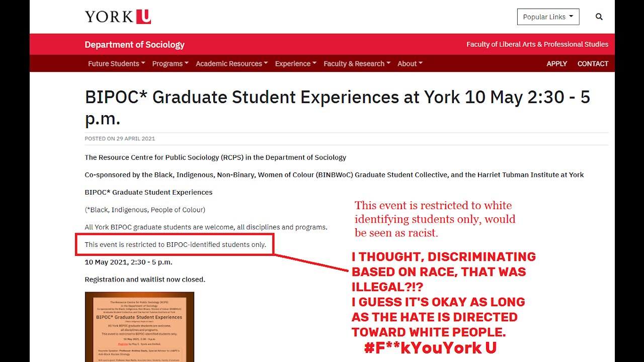This screenshot has width=644, height=362.
Task: Open the Department of Sociology link
Action: pos(134,45)
